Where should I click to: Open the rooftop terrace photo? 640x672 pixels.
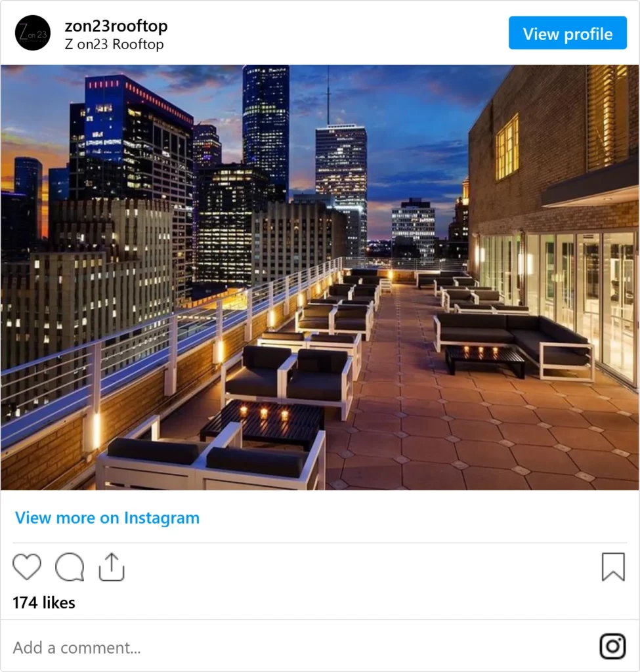pyautogui.click(x=320, y=278)
